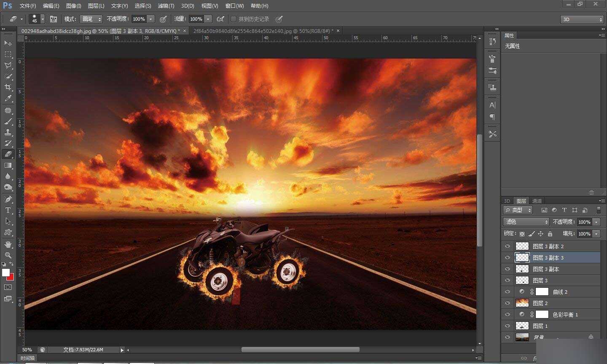607x364 pixels.
Task: Select the Blur tool
Action: coord(8,177)
